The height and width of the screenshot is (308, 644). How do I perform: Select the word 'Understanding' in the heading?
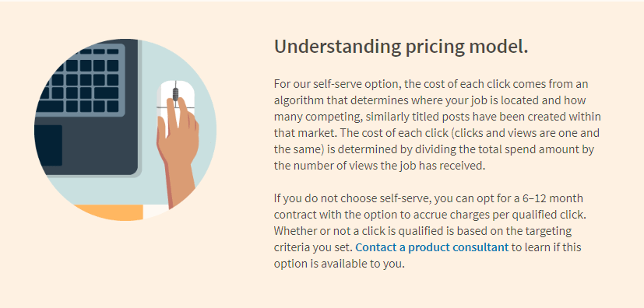(337, 47)
